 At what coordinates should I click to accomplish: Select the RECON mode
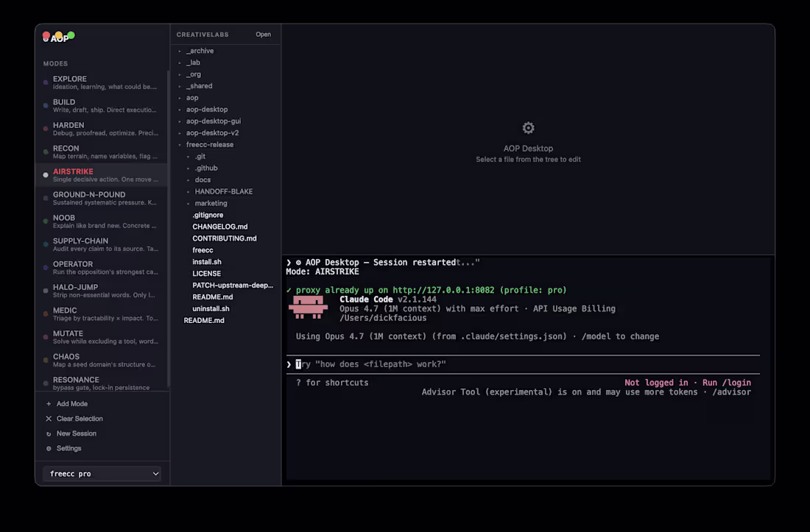coord(102,152)
